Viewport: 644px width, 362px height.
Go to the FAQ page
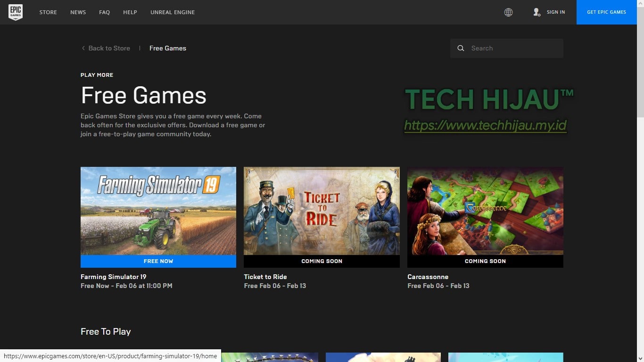tap(104, 12)
